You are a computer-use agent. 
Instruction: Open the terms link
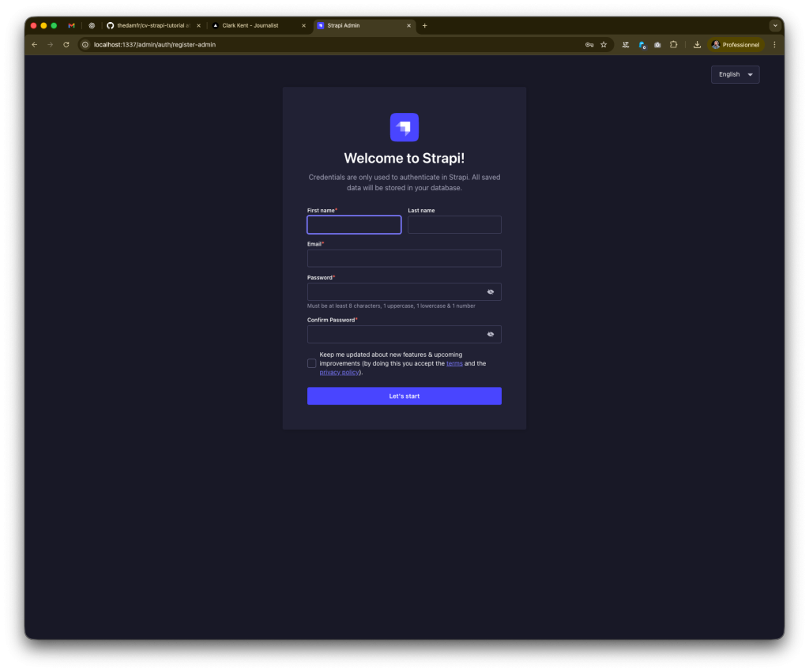454,363
